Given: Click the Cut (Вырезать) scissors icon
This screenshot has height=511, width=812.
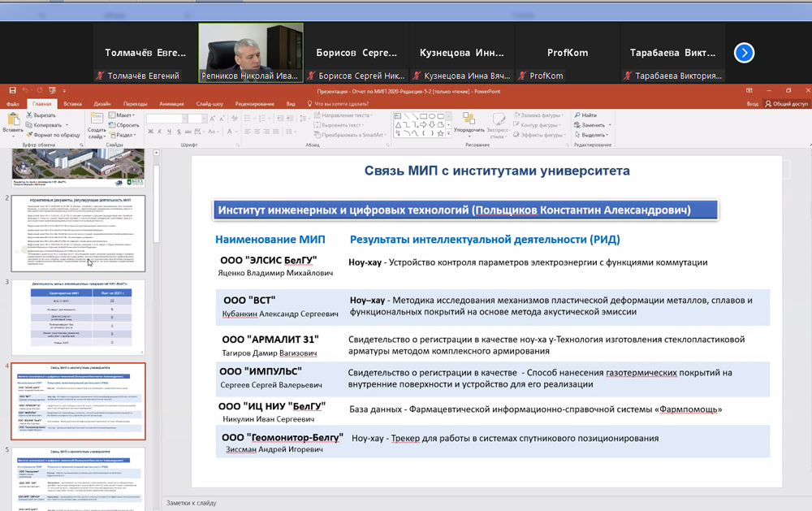Looking at the screenshot, I should tap(30, 115).
